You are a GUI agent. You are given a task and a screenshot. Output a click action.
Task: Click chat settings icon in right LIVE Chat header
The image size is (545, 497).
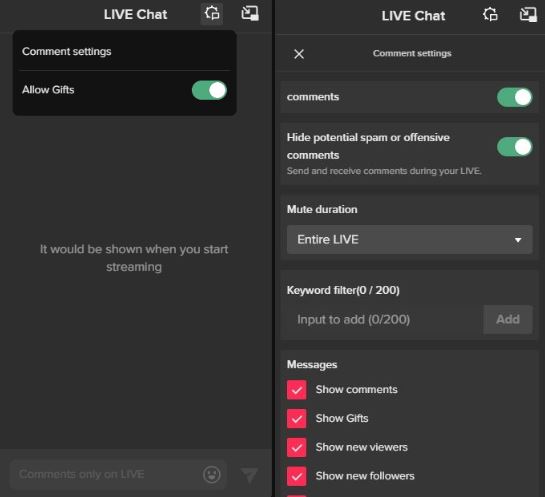pos(490,15)
